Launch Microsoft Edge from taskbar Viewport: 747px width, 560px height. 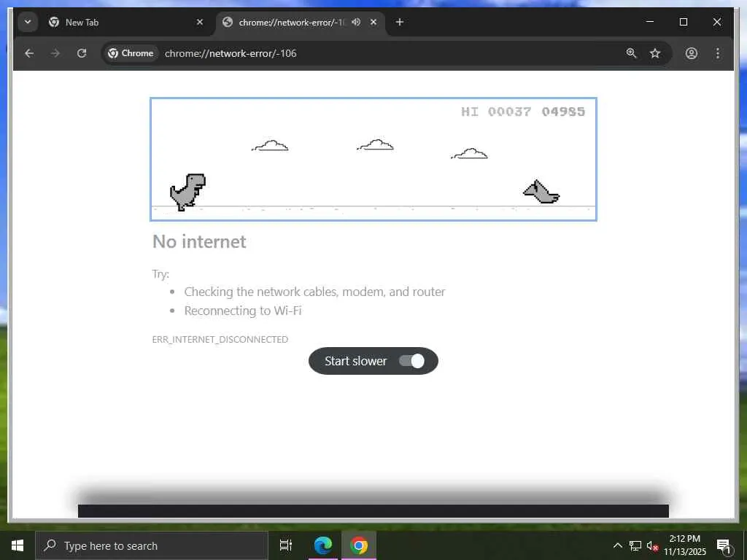point(322,545)
